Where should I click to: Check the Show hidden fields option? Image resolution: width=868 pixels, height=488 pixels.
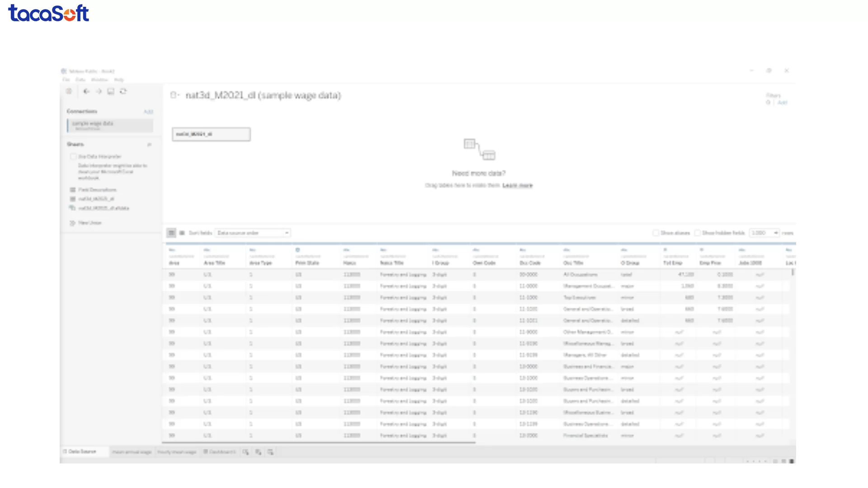tap(698, 233)
